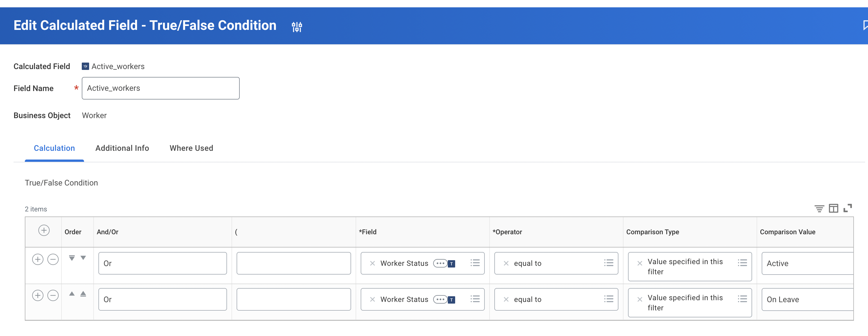Delete the first condition row with minus icon
The height and width of the screenshot is (336, 868).
53,259
